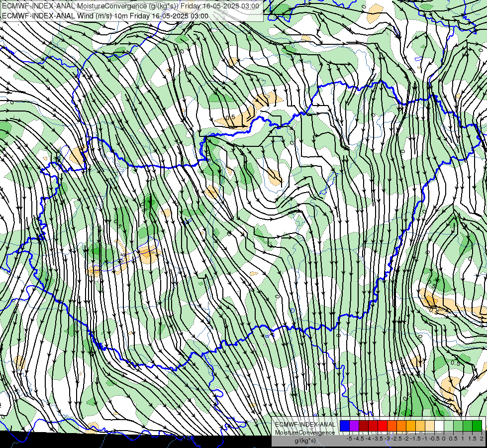487x448 pixels.
Task: Select the white legend color swatch
Action: point(439,426)
